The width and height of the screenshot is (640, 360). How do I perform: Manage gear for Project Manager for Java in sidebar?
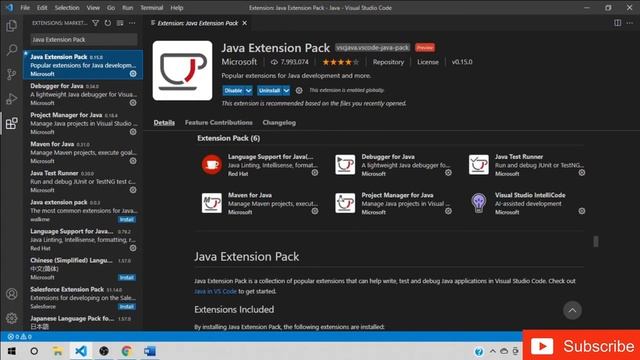(133, 132)
